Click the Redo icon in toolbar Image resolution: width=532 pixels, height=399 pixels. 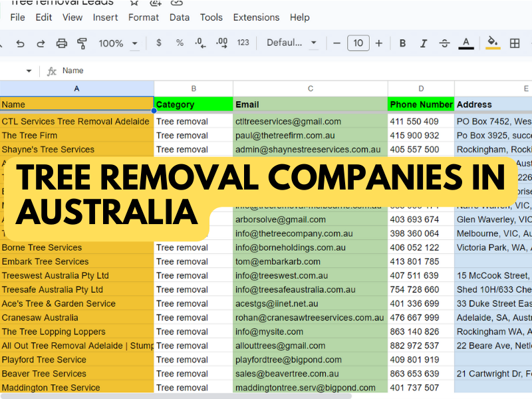click(41, 43)
